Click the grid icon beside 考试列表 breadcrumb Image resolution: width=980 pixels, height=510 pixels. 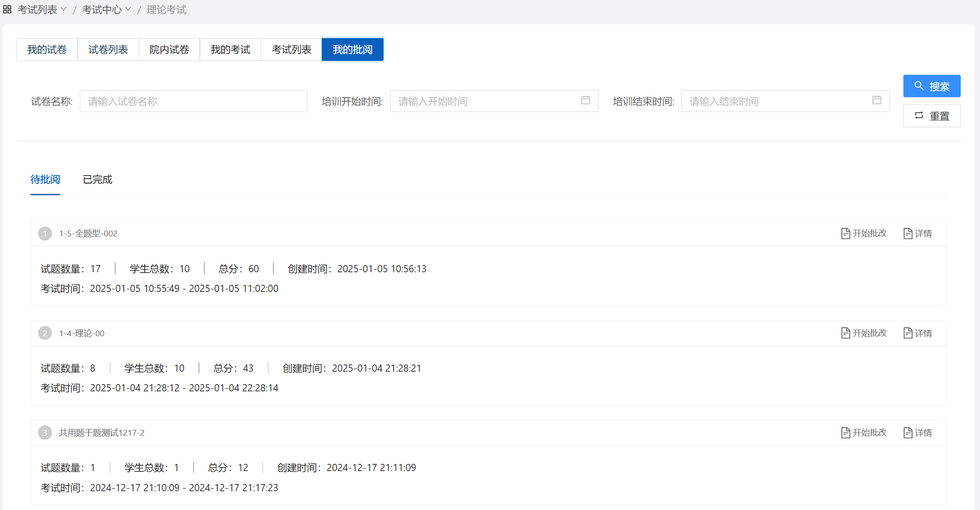(x=7, y=9)
